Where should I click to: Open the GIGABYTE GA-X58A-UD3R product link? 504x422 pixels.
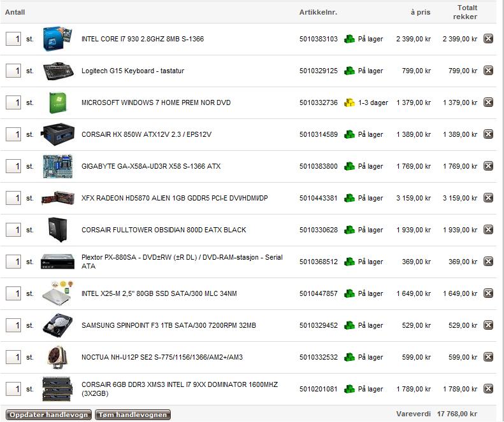point(151,166)
